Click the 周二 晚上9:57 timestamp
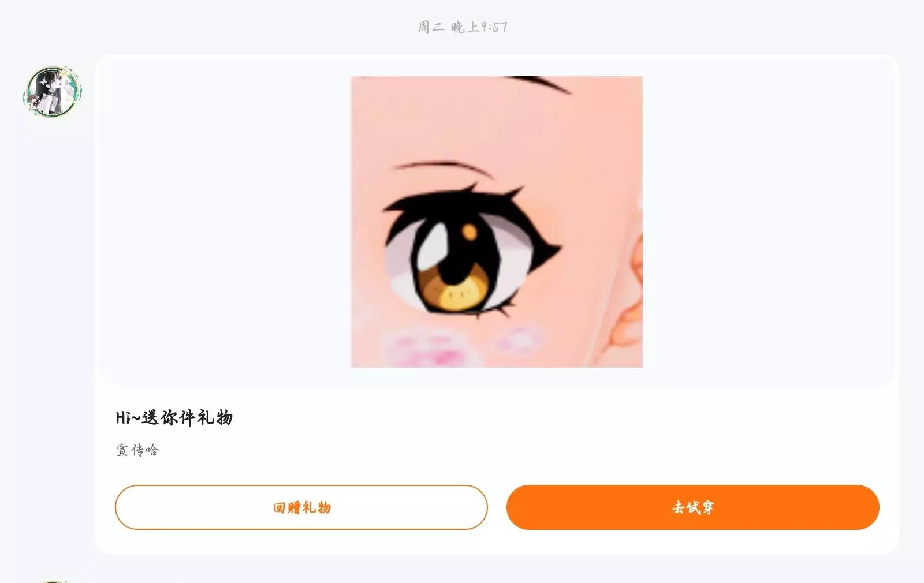Viewport: 924px width, 583px height. point(463,27)
